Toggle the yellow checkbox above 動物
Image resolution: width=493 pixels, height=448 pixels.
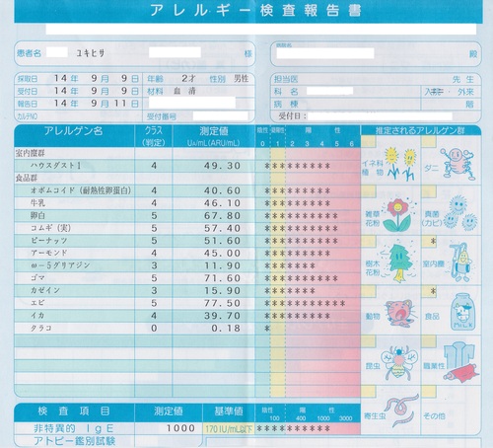[x=368, y=291]
